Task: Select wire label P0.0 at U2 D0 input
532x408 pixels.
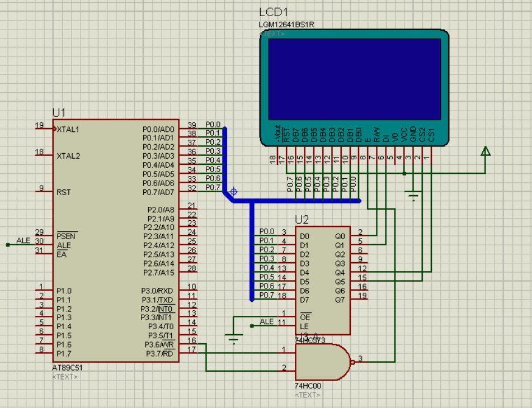Action: [267, 231]
